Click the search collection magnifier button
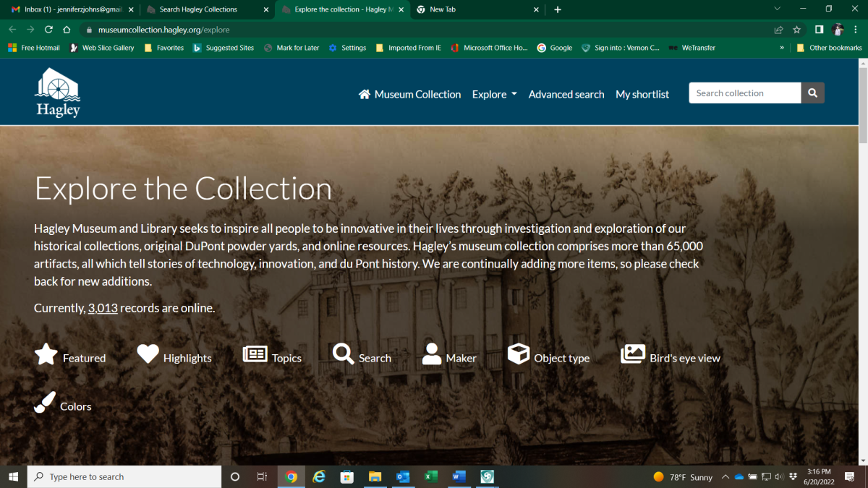 [813, 93]
